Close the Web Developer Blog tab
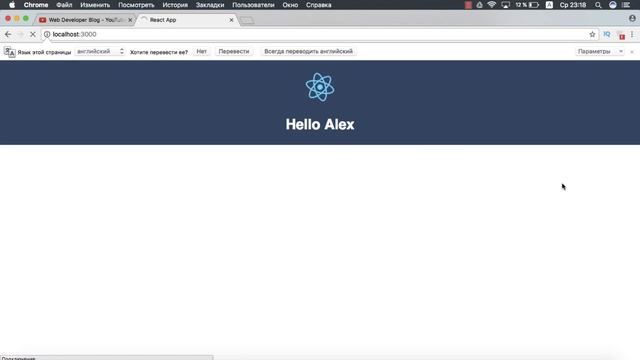 (x=130, y=20)
